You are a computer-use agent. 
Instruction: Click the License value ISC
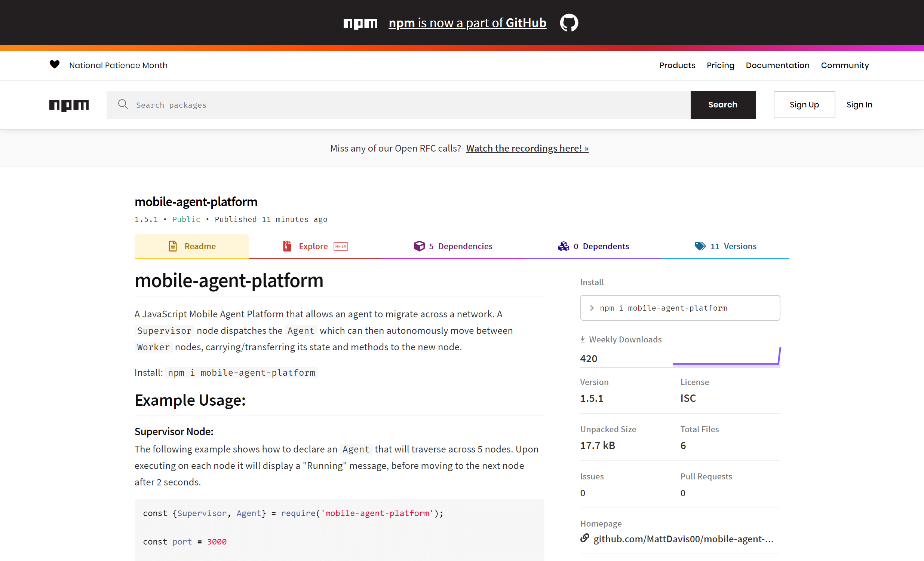688,399
